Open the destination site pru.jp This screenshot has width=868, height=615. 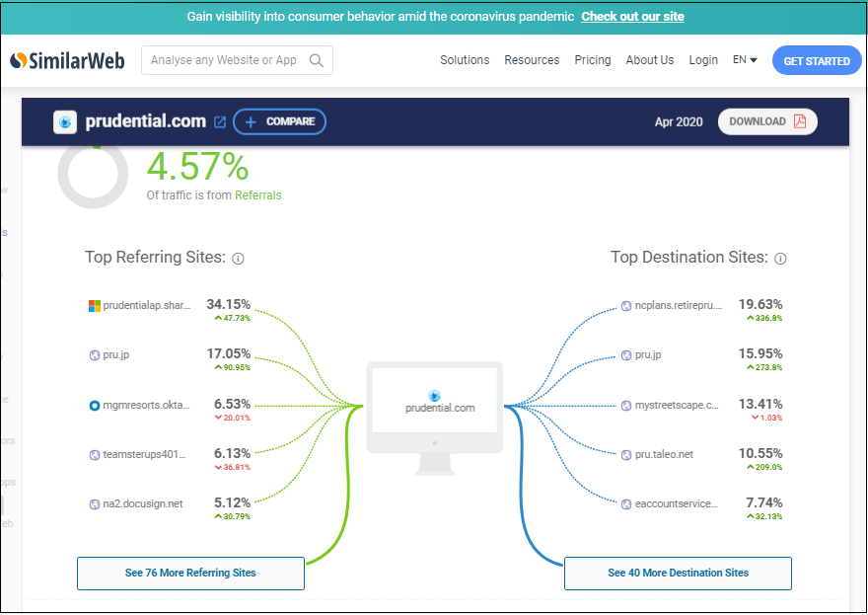[x=648, y=355]
